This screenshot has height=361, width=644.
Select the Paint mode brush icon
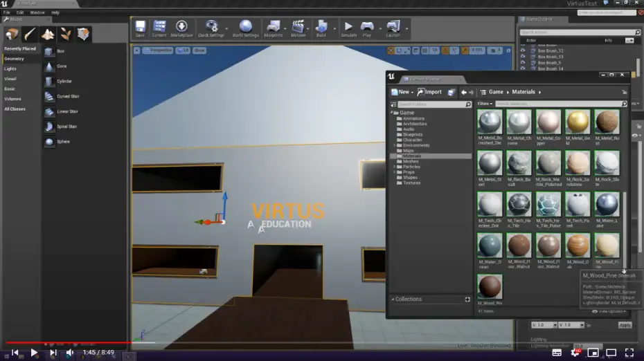click(x=30, y=34)
